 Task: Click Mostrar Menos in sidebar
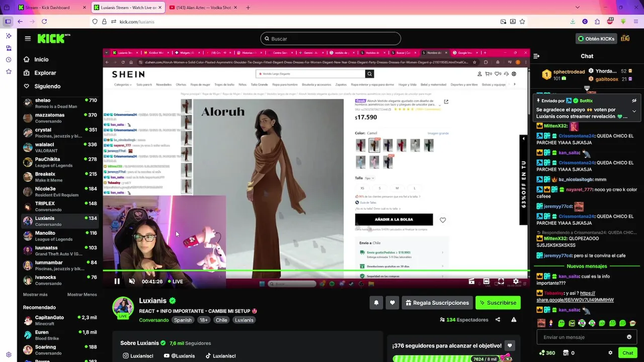point(82,295)
